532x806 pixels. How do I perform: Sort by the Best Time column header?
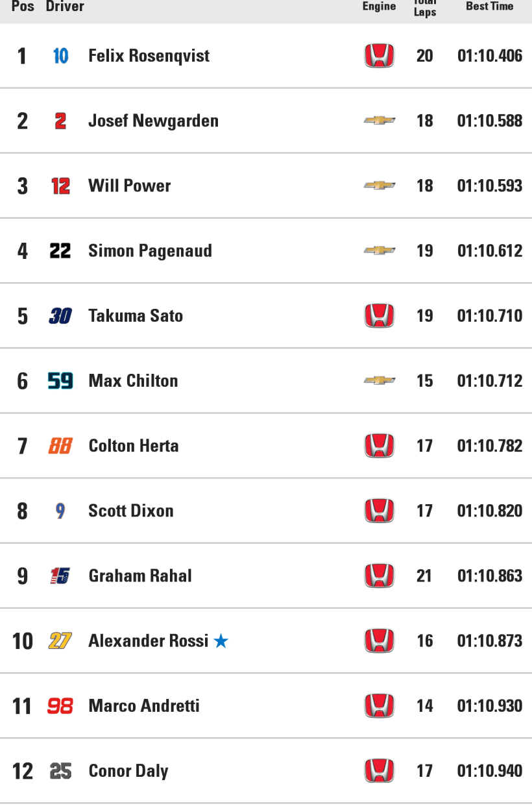[x=489, y=6]
